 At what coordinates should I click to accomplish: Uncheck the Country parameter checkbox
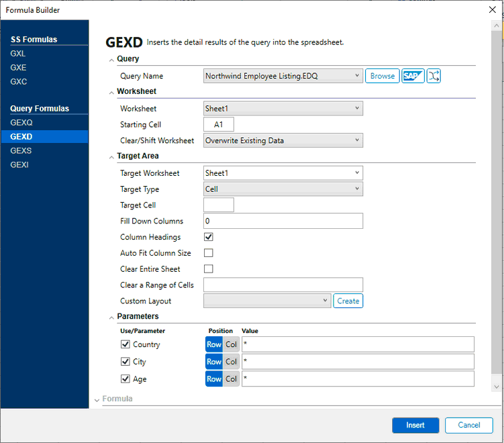pyautogui.click(x=125, y=344)
